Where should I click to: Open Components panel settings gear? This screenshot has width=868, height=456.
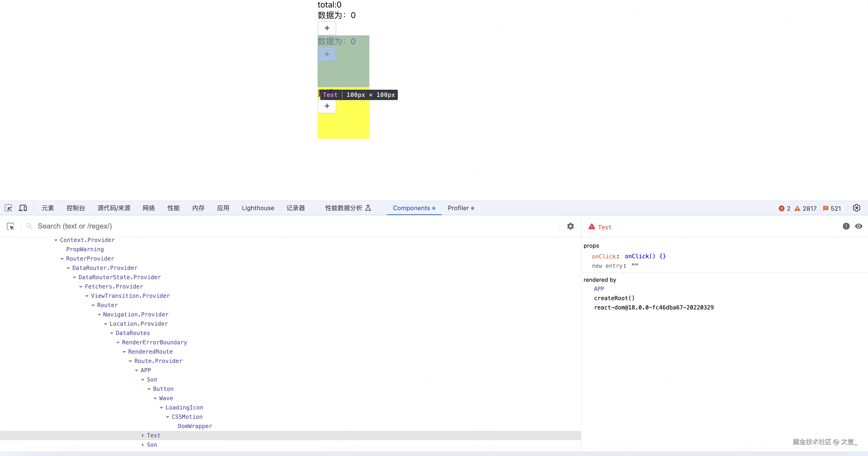pyautogui.click(x=570, y=226)
